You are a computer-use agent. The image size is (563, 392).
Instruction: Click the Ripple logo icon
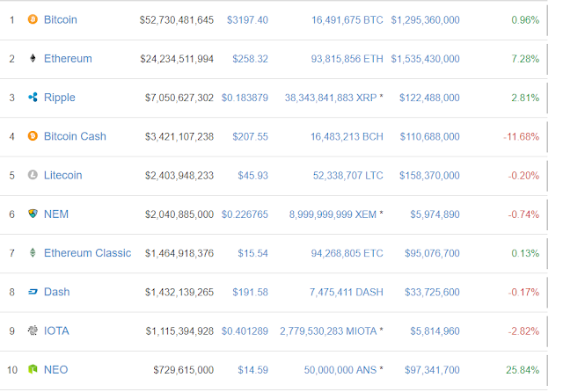click(x=33, y=98)
